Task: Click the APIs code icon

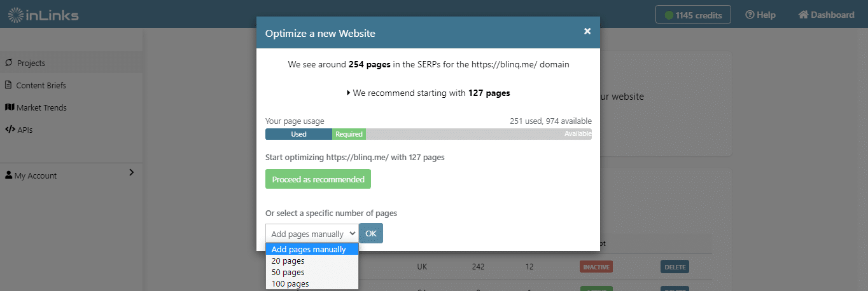Action: 10,130
